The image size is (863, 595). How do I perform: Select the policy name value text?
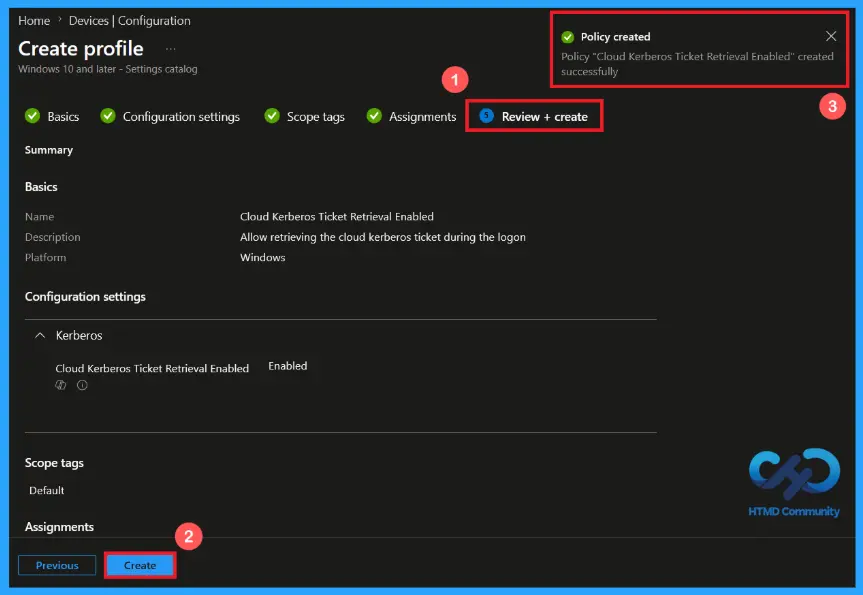(x=337, y=217)
